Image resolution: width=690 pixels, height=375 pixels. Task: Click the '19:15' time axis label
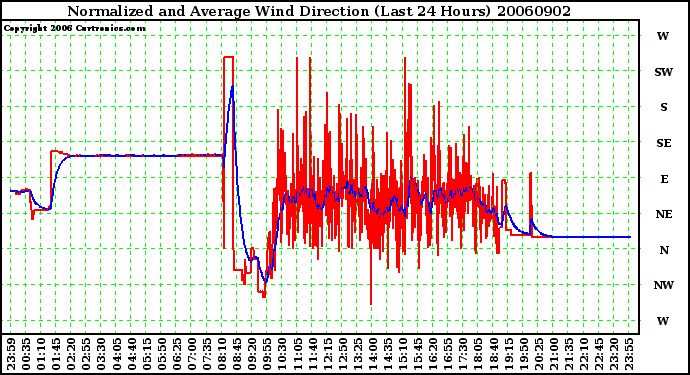pyautogui.click(x=508, y=354)
